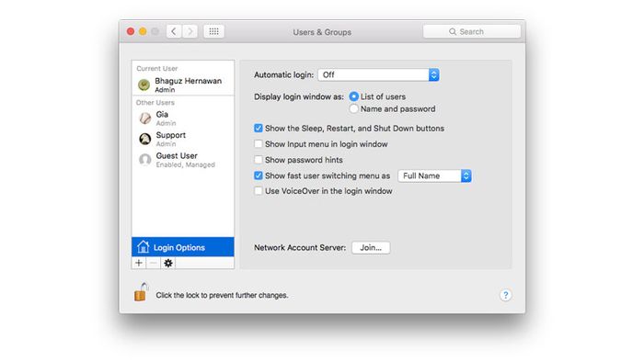
Task: Select List of users radio button
Action: [353, 96]
